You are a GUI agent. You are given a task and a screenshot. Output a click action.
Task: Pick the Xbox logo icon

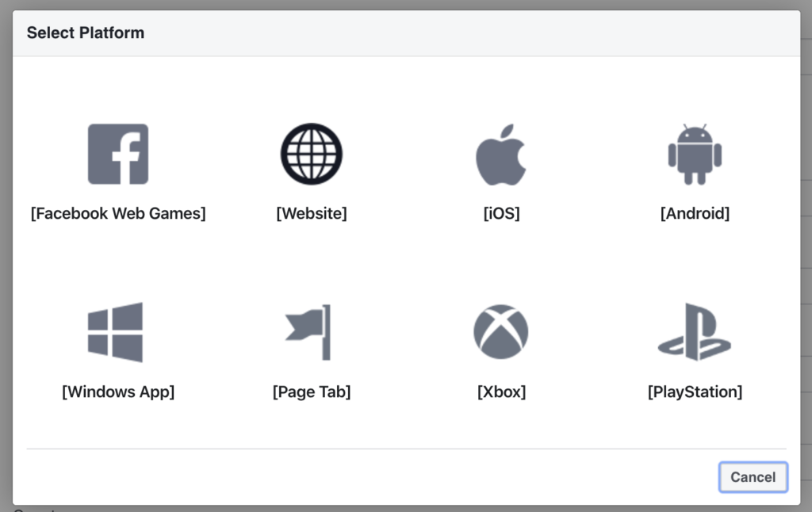(x=501, y=332)
